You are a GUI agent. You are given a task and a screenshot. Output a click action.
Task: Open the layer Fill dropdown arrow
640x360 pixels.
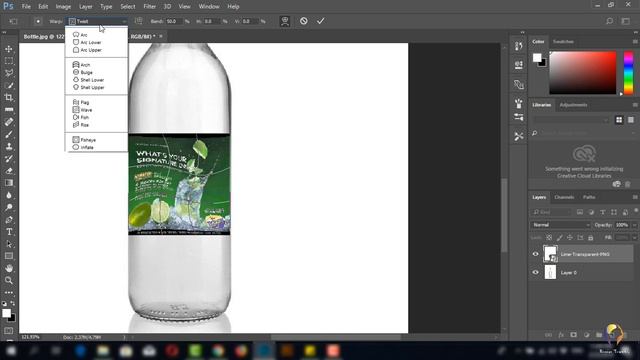[x=635, y=238]
